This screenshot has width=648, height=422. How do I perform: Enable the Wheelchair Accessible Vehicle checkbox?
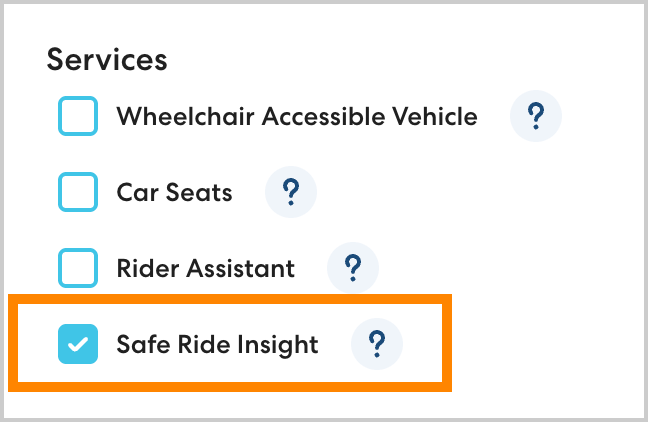78,117
